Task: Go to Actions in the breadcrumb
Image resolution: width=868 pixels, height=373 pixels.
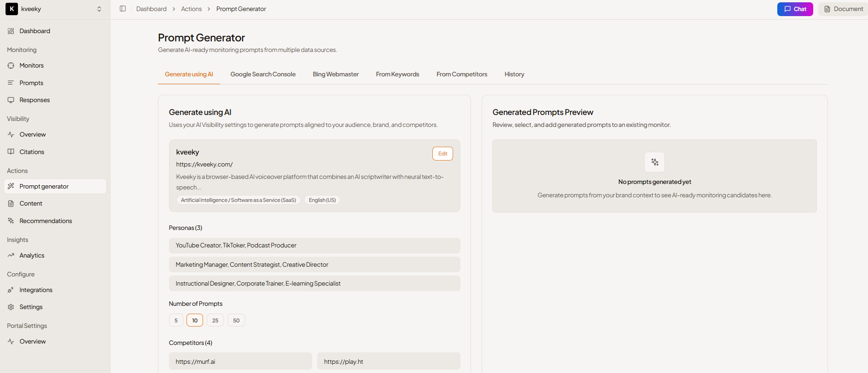Action: pos(191,9)
